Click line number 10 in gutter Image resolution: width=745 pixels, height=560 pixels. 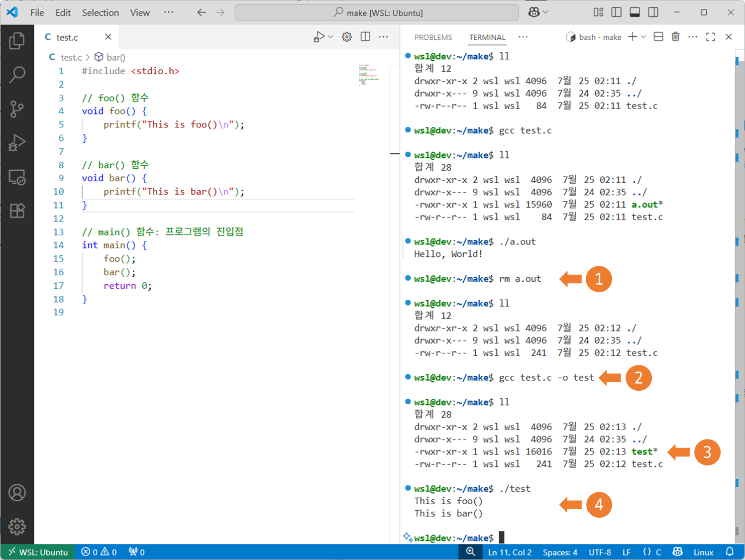(x=58, y=192)
